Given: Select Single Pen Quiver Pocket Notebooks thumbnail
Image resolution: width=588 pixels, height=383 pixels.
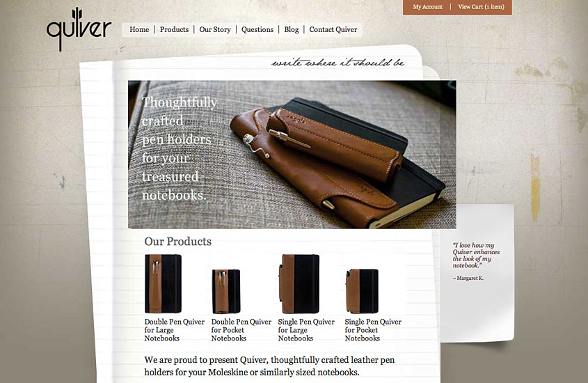Looking at the screenshot, I should click(362, 291).
